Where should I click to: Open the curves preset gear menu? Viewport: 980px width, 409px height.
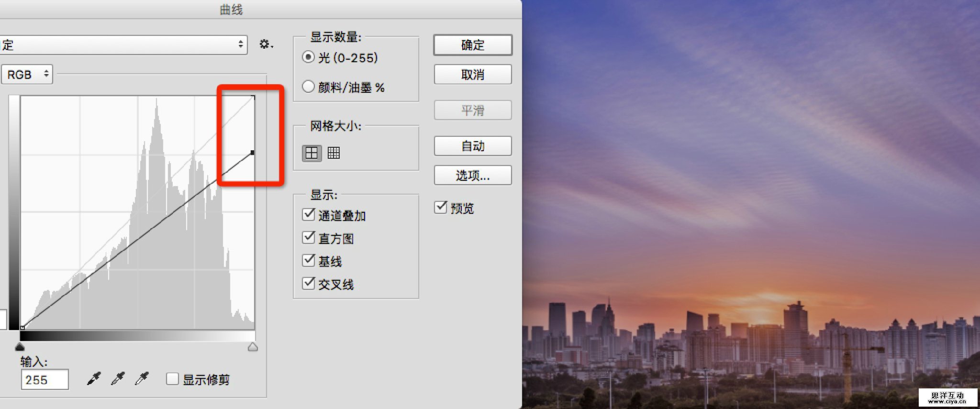pyautogui.click(x=266, y=44)
